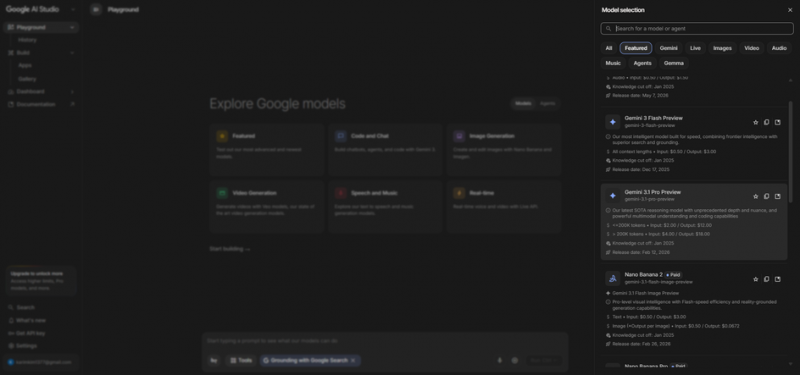Open the Google AI Studio header dropdown
This screenshot has width=800, height=375.
[x=73, y=10]
